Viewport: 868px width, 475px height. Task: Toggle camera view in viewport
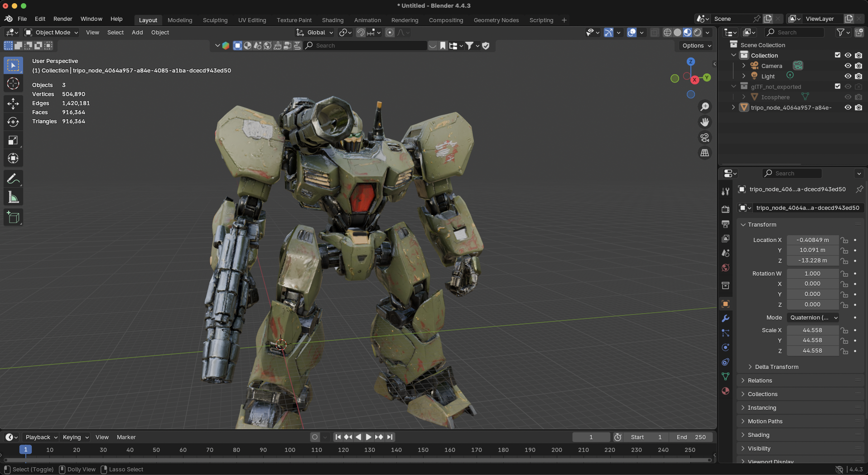704,137
